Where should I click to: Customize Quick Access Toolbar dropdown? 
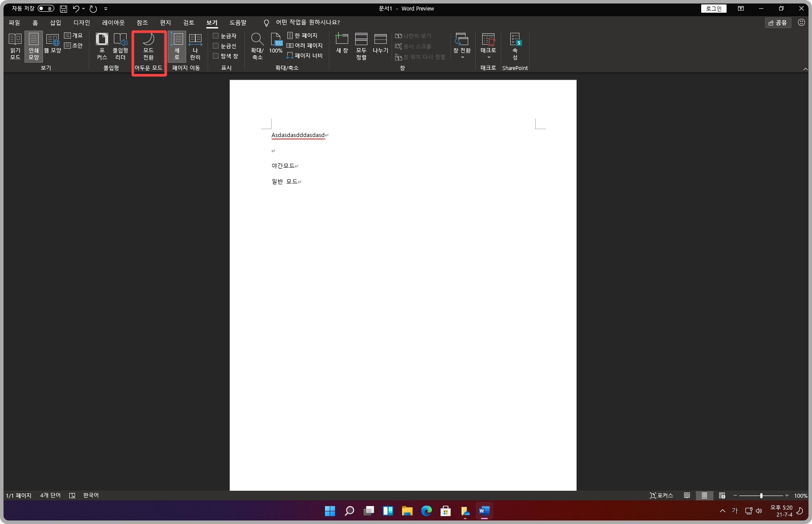106,9
